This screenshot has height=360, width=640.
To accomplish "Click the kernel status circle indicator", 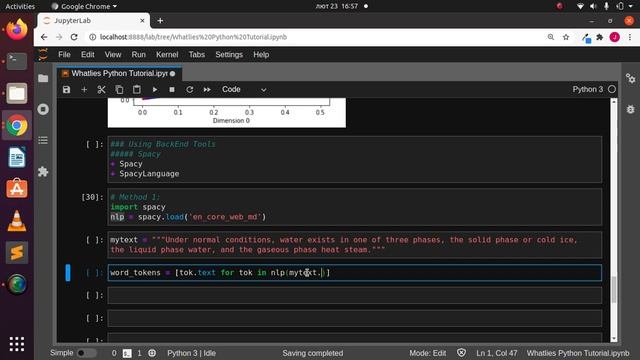I will [x=612, y=89].
